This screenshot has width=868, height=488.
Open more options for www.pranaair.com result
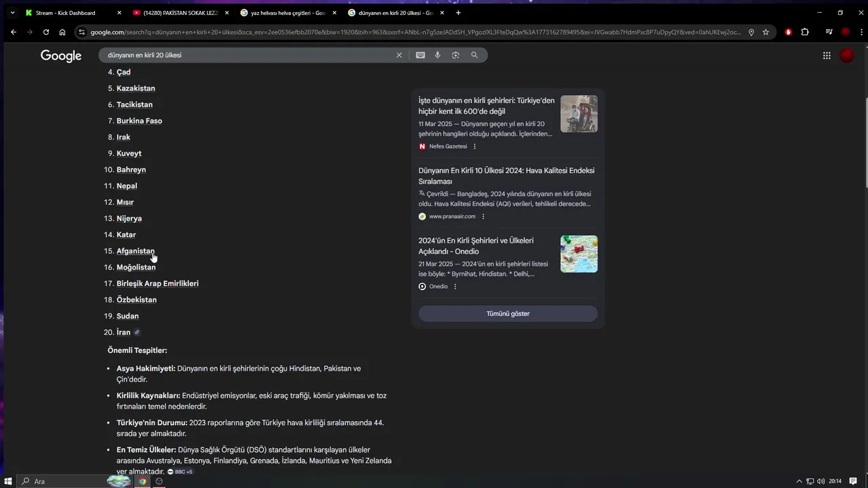[x=484, y=216]
